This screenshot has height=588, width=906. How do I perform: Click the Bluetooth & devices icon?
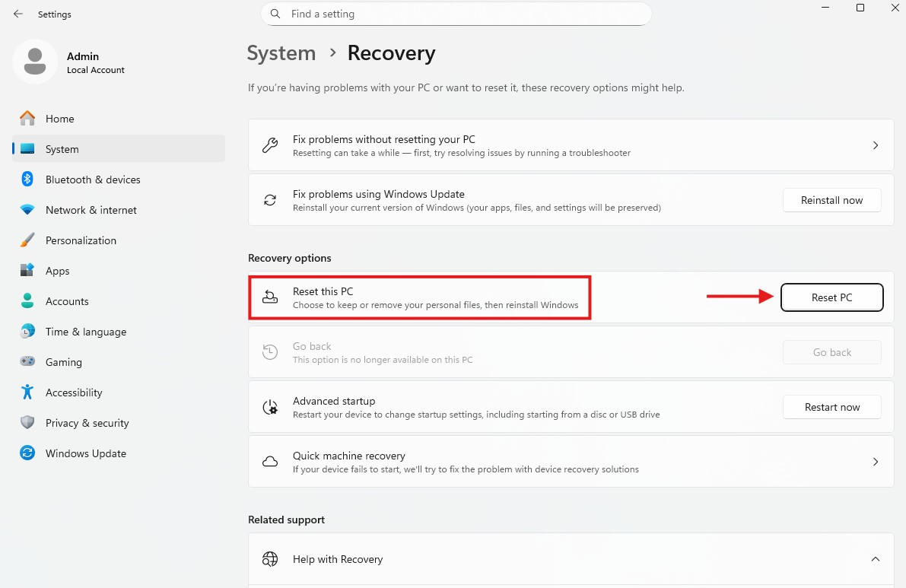27,180
